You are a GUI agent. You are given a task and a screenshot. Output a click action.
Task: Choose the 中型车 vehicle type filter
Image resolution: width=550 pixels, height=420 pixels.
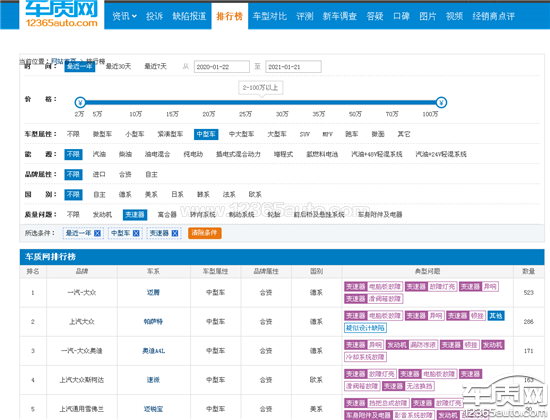click(x=206, y=134)
